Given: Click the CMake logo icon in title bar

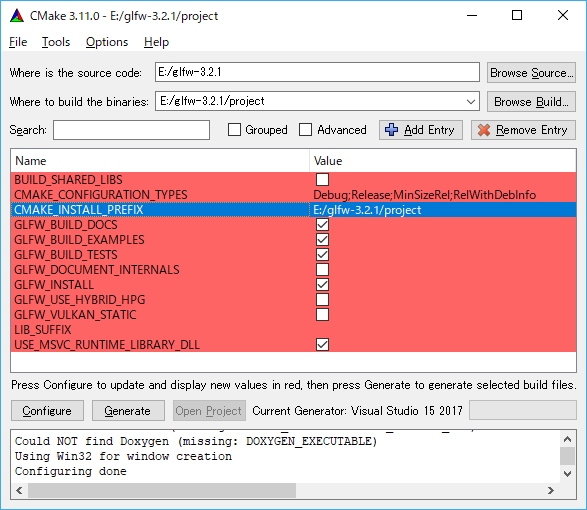Looking at the screenshot, I should click(17, 16).
